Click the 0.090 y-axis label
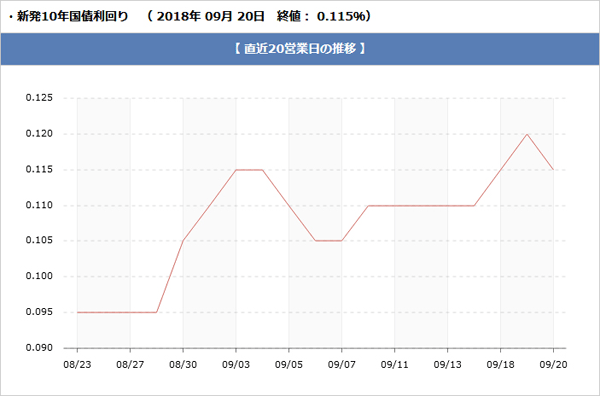Image resolution: width=600 pixels, height=396 pixels. click(39, 347)
